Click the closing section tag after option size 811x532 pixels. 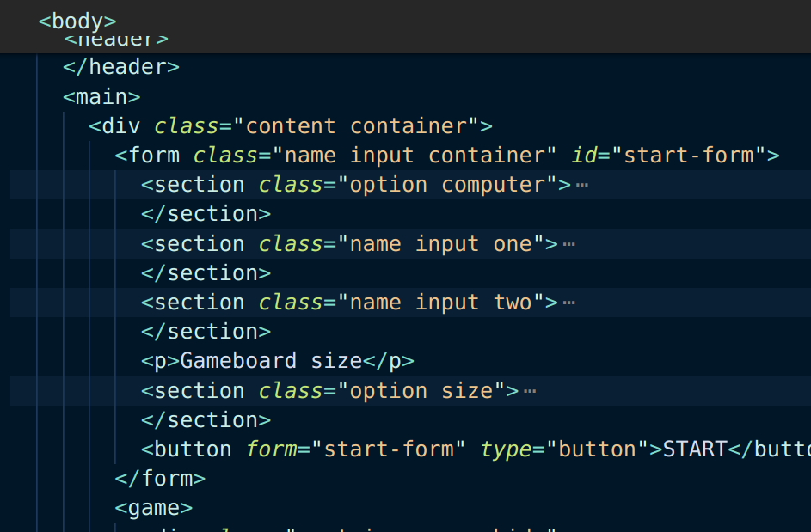click(206, 420)
